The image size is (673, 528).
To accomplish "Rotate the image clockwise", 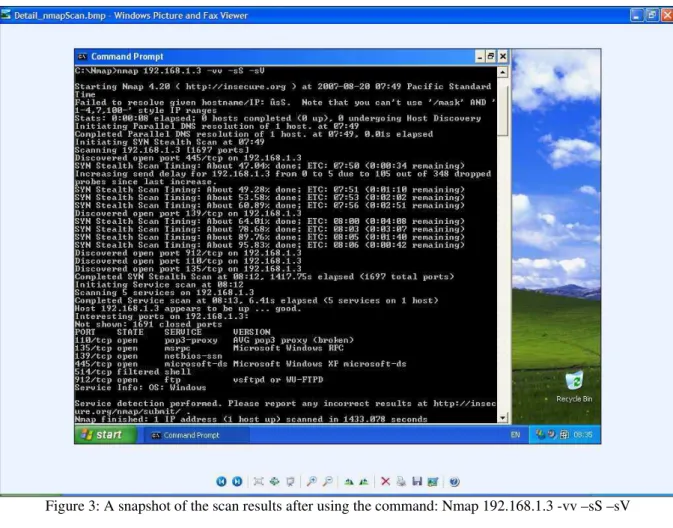I will (349, 482).
